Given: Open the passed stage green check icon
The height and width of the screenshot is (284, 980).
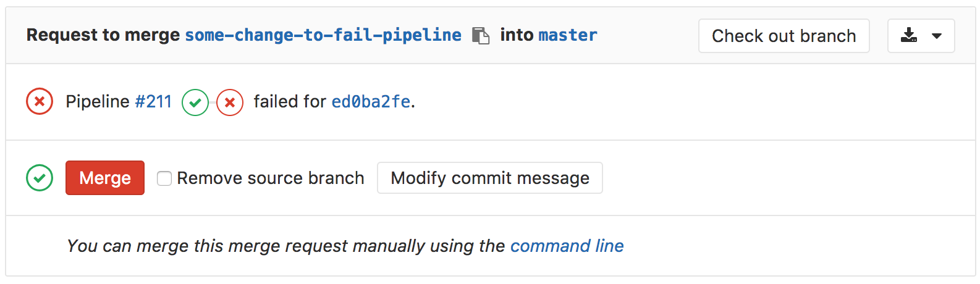Looking at the screenshot, I should (x=195, y=102).
